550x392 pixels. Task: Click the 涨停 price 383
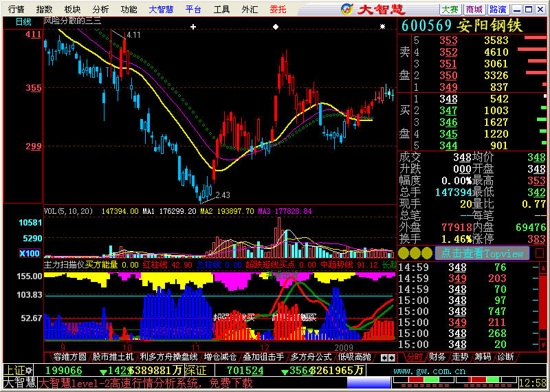pyautogui.click(x=537, y=239)
